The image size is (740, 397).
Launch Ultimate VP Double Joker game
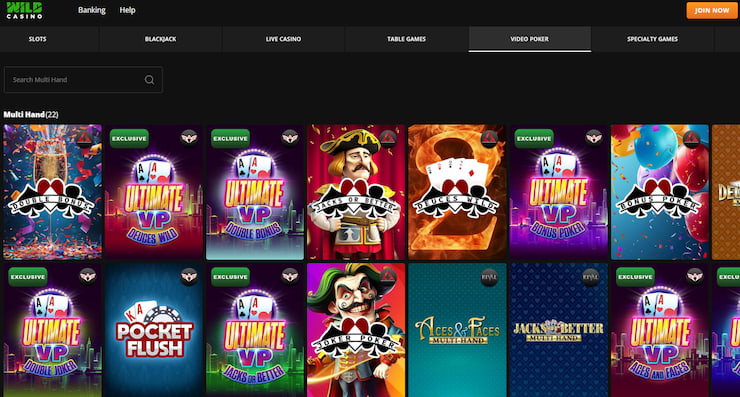click(x=52, y=330)
